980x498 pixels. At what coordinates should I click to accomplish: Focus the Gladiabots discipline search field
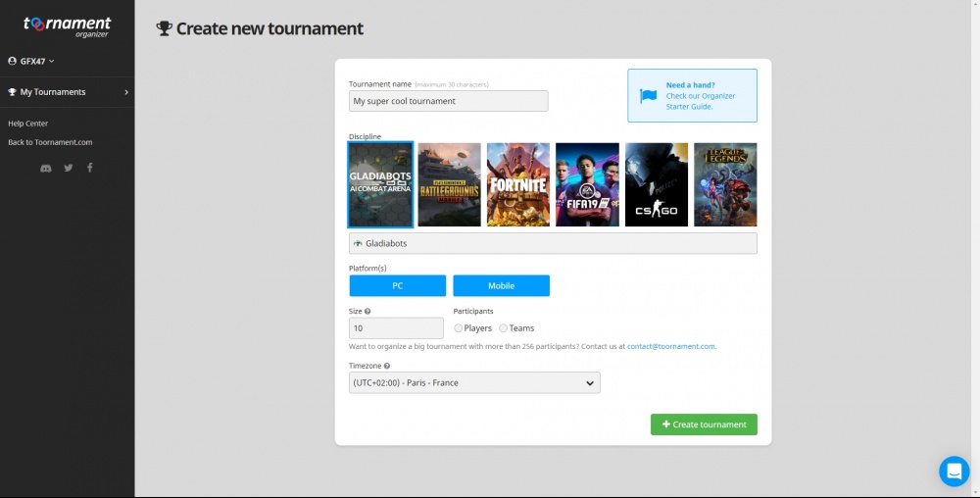553,243
